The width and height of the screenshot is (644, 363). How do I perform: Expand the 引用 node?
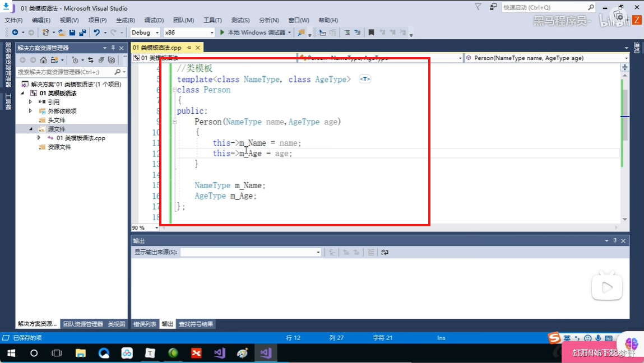pyautogui.click(x=30, y=101)
